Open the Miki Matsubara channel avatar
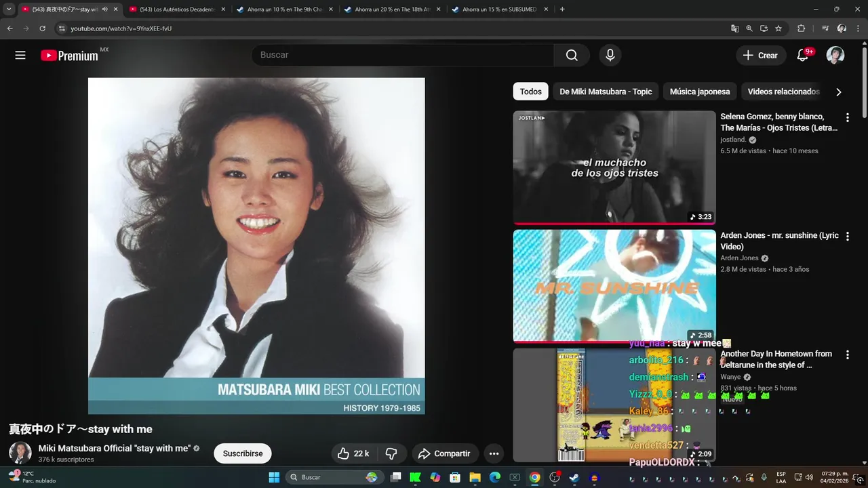 (20, 453)
